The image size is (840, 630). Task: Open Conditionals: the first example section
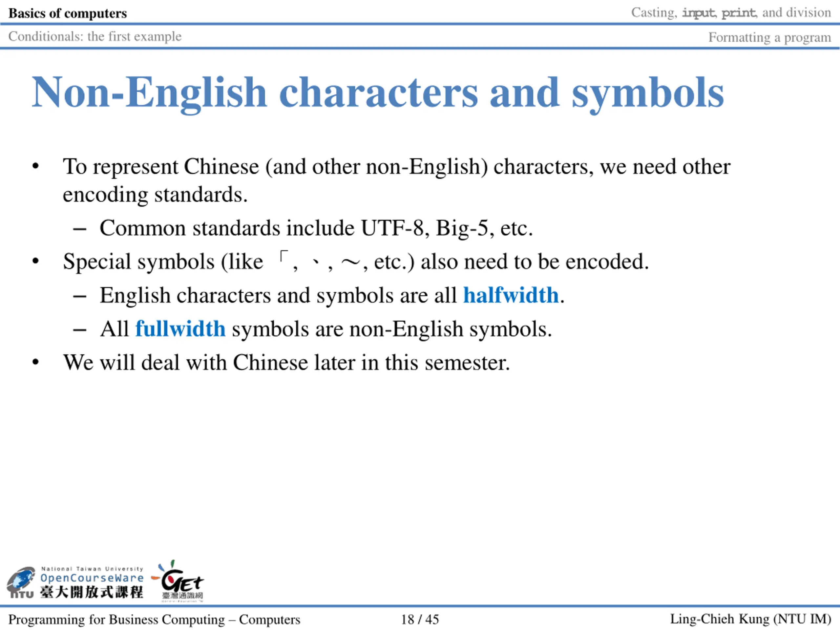click(95, 36)
